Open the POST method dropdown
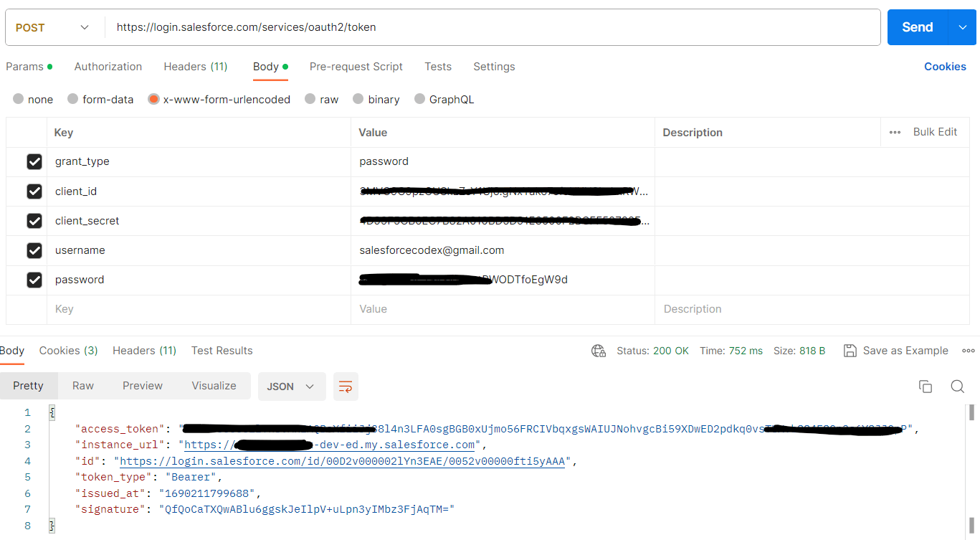The image size is (980, 540). click(x=52, y=27)
